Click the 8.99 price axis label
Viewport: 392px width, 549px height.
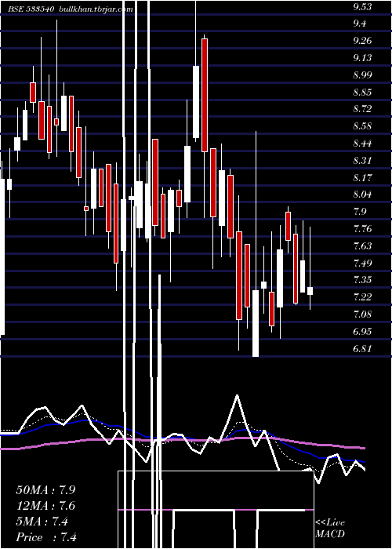point(362,75)
